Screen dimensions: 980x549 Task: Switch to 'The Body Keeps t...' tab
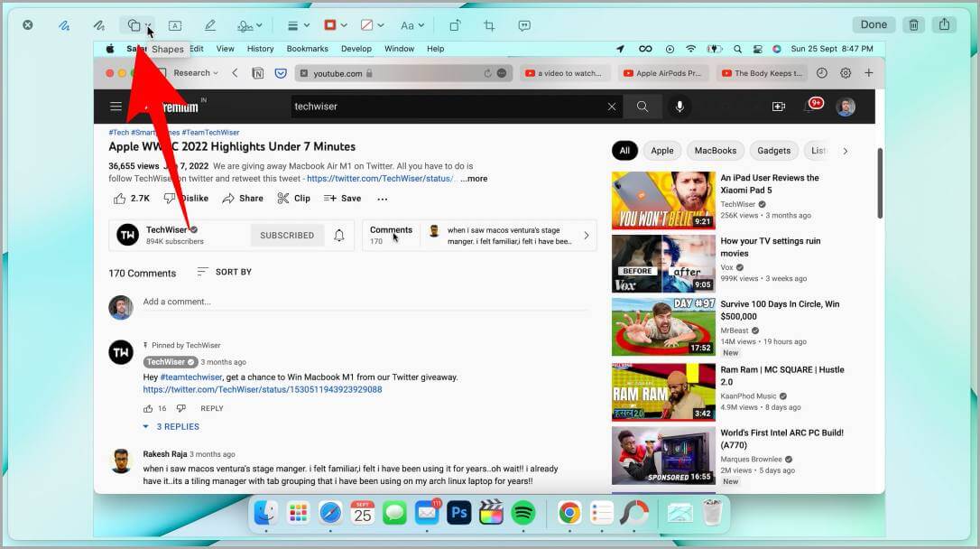pos(763,73)
